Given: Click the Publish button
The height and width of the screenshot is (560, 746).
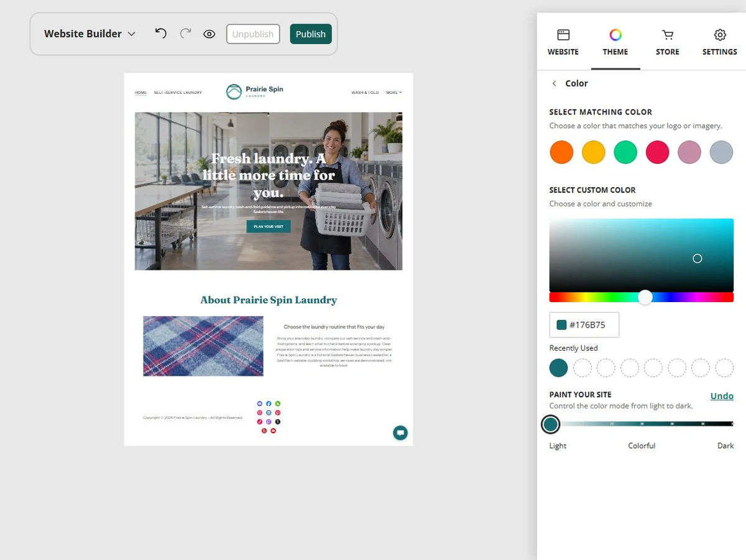Looking at the screenshot, I should (311, 34).
